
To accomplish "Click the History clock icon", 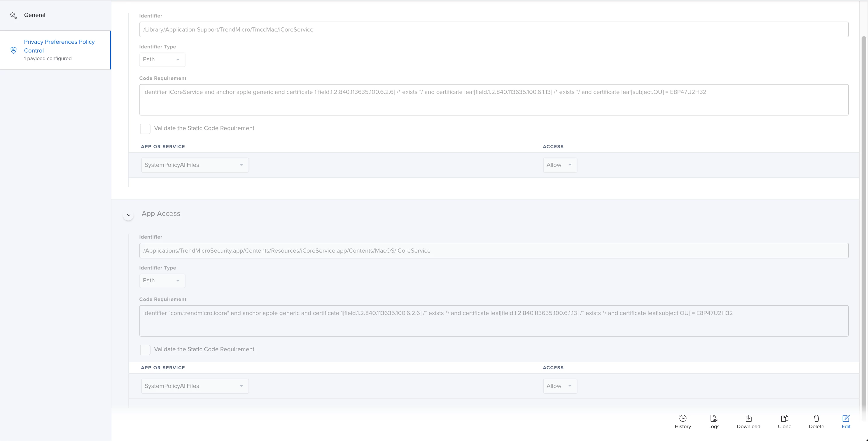I will [683, 418].
